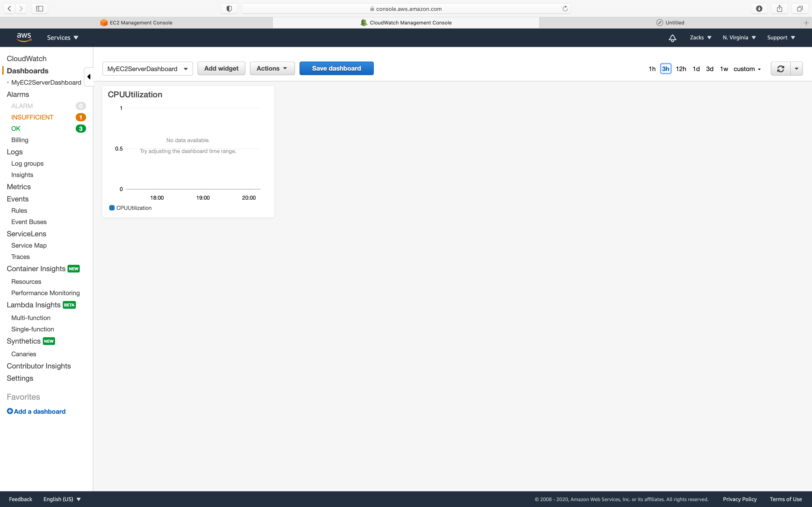The image size is (812, 507).
Task: Open the MyEC2ServerDashboard selector dropdown
Action: coord(148,69)
